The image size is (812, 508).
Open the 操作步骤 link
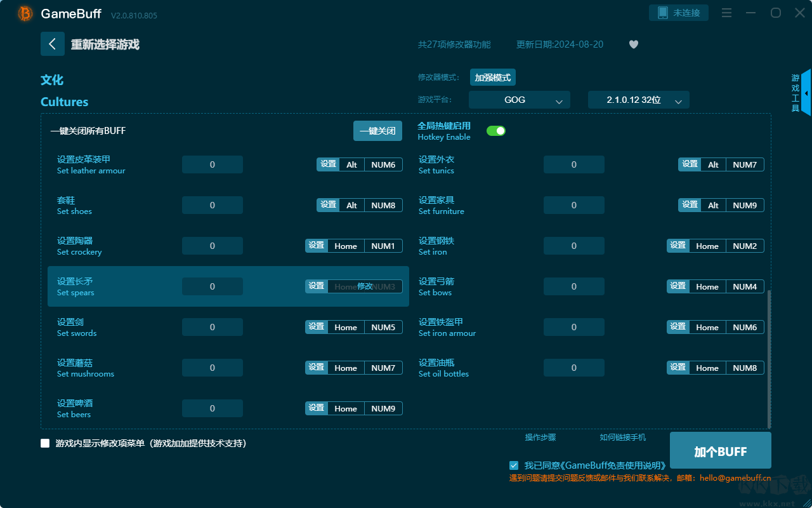[x=540, y=438]
